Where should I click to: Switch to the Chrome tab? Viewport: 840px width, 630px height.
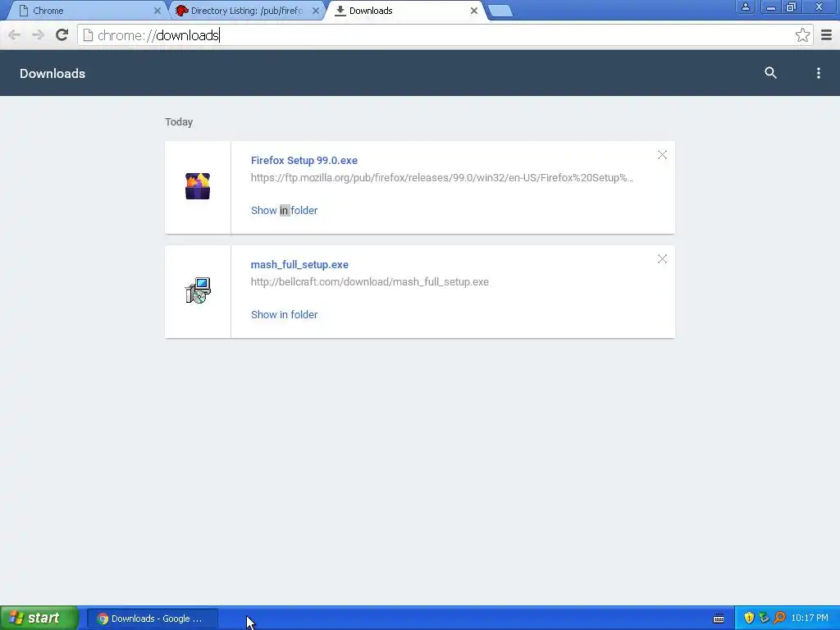(x=85, y=11)
